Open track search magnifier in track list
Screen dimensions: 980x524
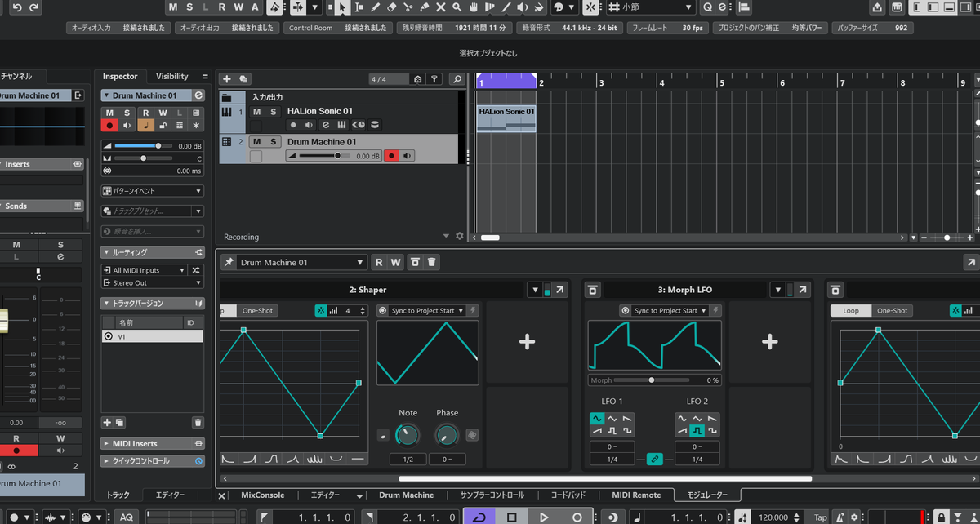tap(457, 79)
